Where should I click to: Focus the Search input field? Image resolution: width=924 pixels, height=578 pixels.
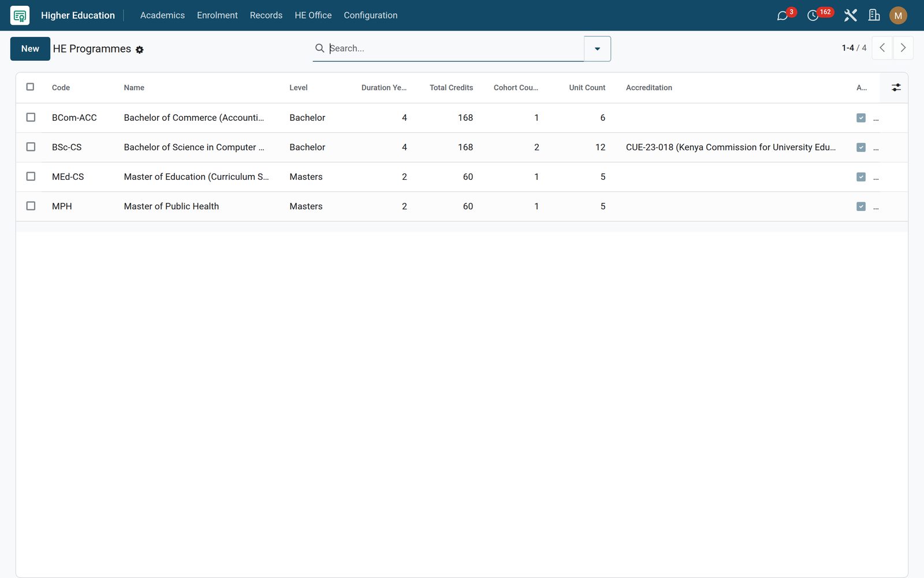(x=455, y=49)
